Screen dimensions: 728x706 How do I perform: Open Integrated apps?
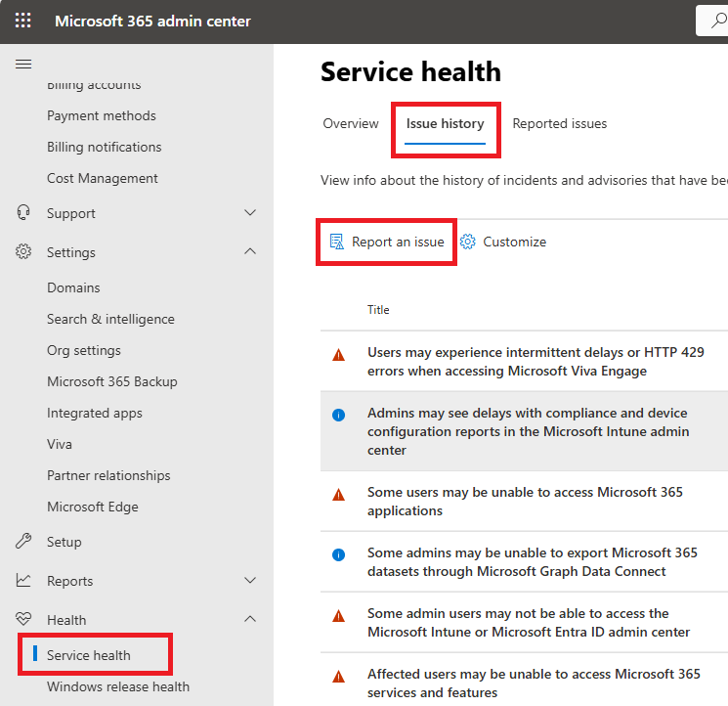94,413
